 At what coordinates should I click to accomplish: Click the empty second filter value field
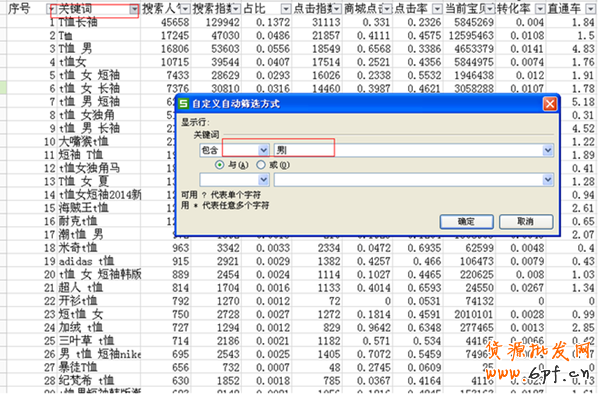click(x=408, y=180)
